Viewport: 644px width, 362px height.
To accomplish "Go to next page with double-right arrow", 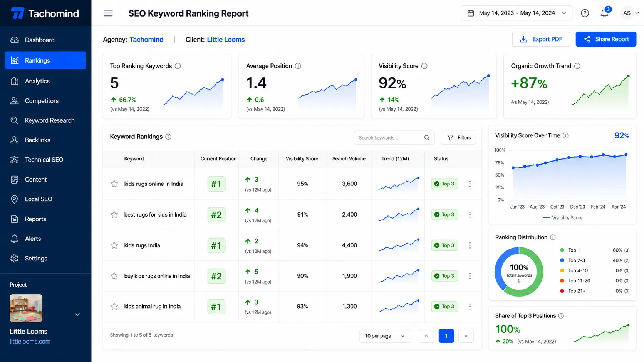I will click(x=466, y=336).
